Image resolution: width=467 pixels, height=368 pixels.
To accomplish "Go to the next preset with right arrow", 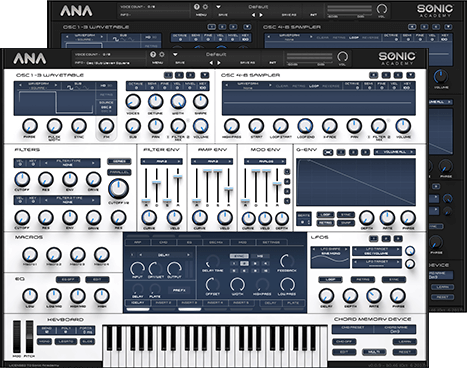I will (x=219, y=62).
